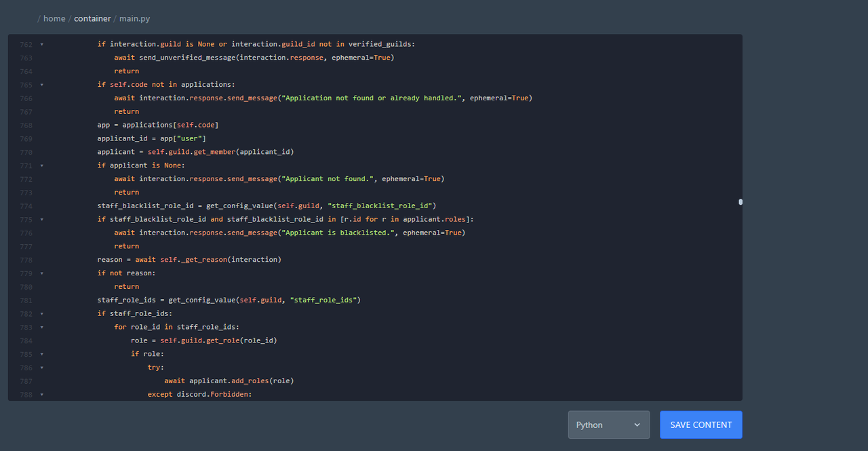Click on "Application not found or already handled." string

pyautogui.click(x=372, y=98)
